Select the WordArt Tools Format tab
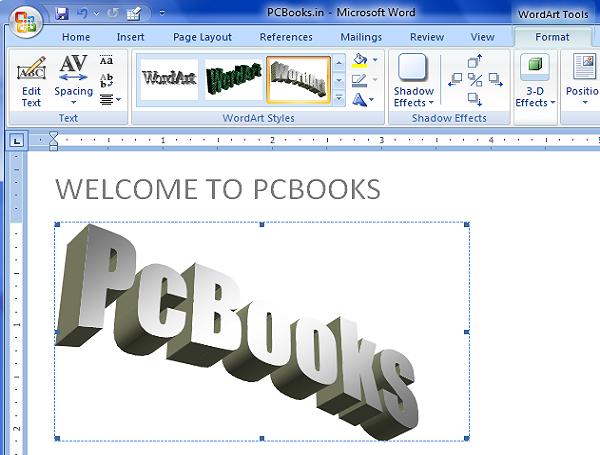 click(552, 37)
